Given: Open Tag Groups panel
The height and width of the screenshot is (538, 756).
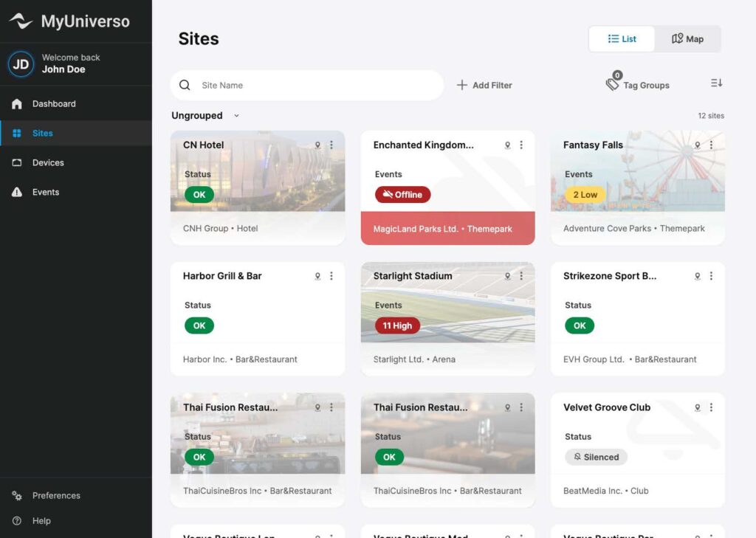Looking at the screenshot, I should click(x=637, y=83).
